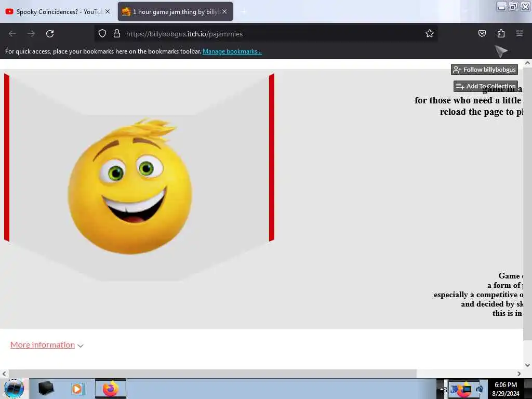
Task: Switch to Spooky Coincidences YouTube tab
Action: [58, 11]
